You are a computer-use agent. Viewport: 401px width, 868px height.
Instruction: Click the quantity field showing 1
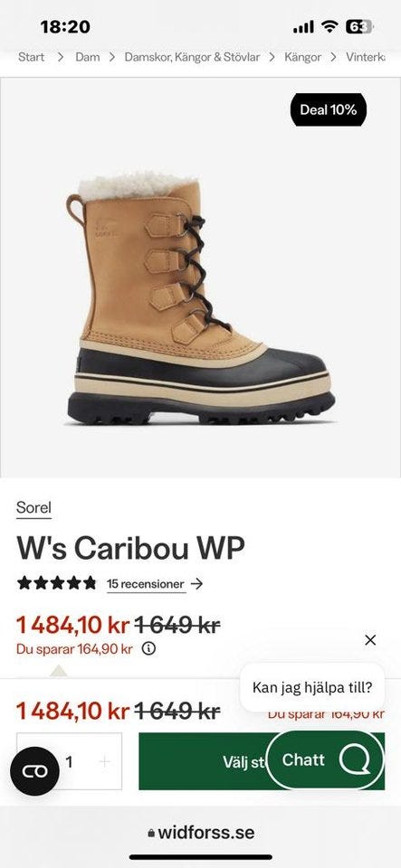click(x=69, y=761)
